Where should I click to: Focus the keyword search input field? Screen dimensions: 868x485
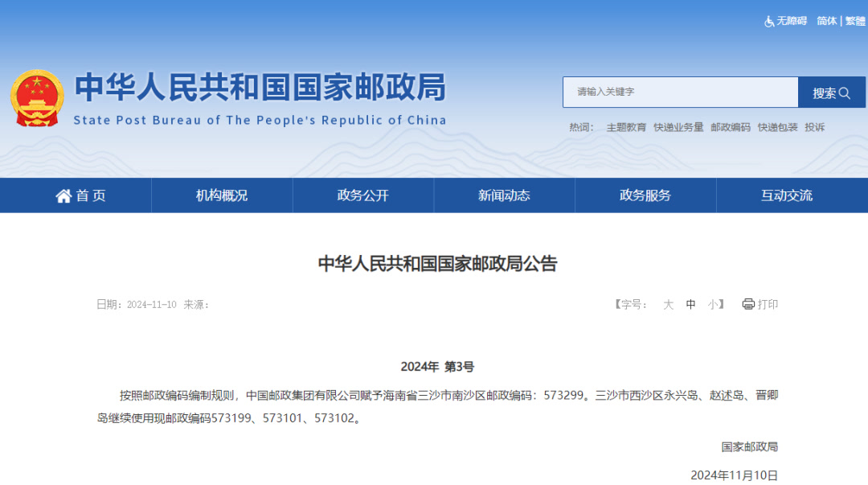[x=680, y=92]
